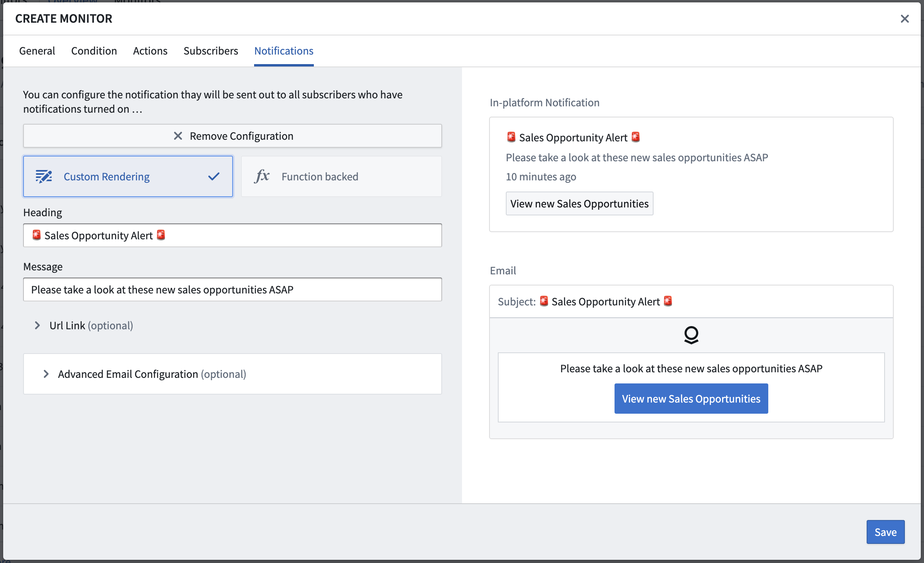924x563 pixels.
Task: Click the checkmark on Custom Rendering
Action: pos(214,176)
